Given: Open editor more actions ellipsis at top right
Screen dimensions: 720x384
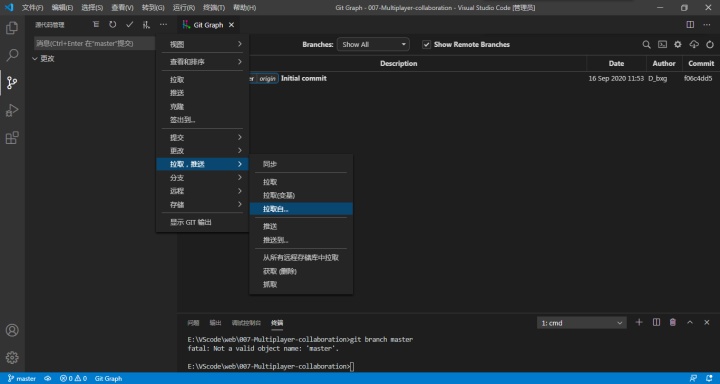Looking at the screenshot, I should click(707, 25).
